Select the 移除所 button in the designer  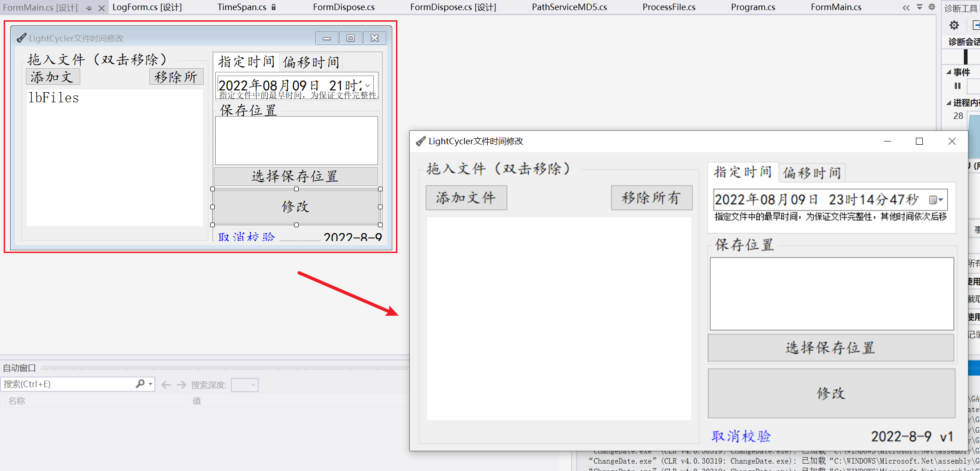coord(176,77)
